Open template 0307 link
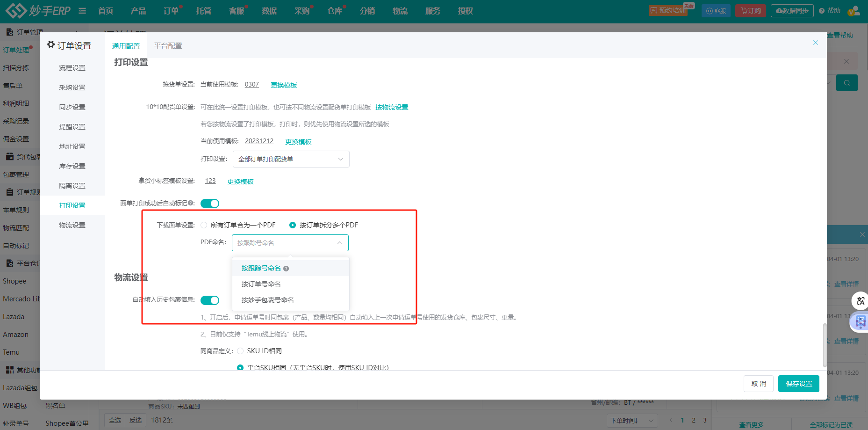This screenshot has width=868, height=430. tap(251, 84)
